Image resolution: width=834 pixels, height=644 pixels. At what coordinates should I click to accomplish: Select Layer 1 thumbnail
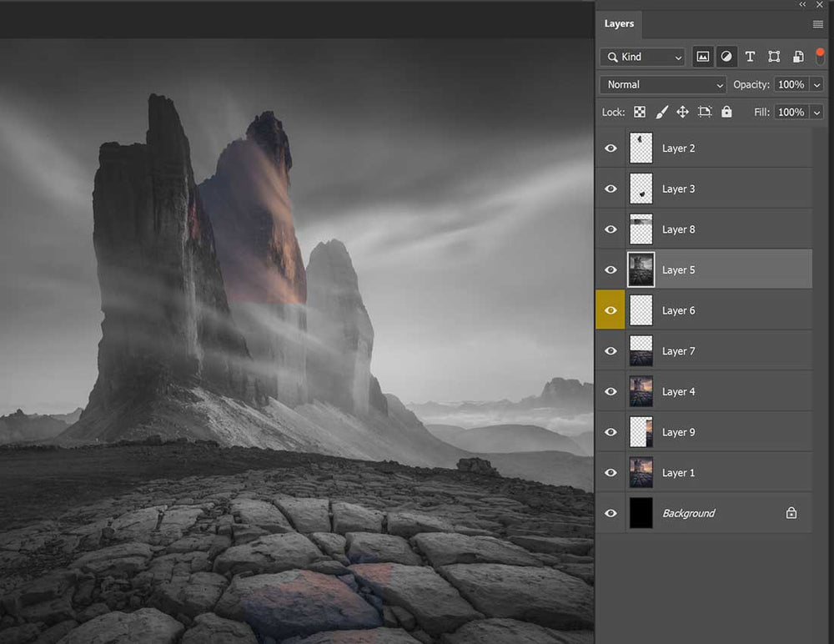[641, 473]
